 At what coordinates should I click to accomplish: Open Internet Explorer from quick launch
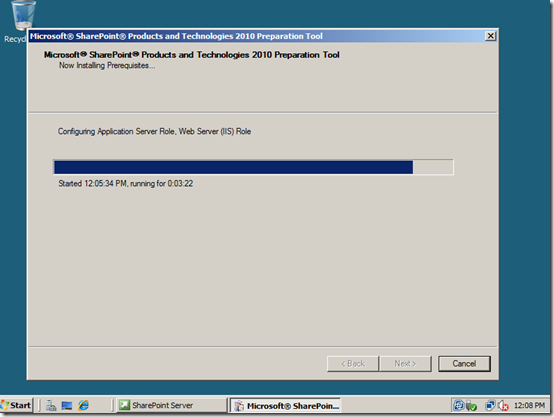click(x=84, y=405)
